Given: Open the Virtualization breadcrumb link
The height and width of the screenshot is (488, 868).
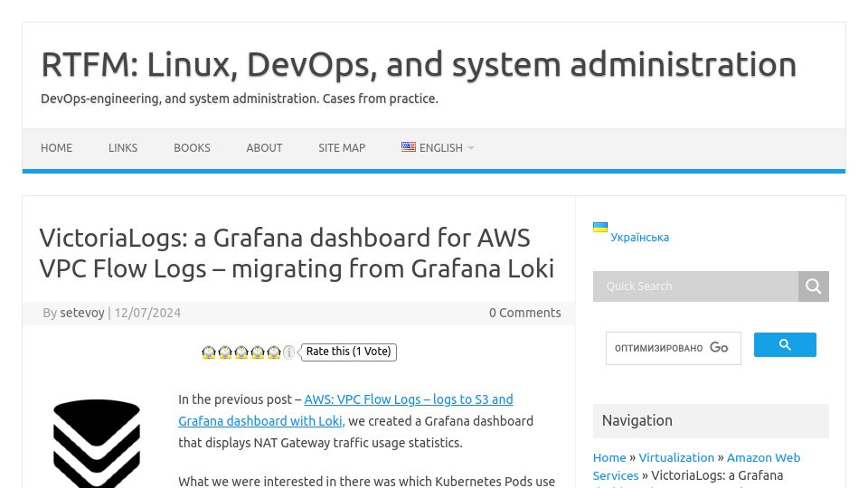Looking at the screenshot, I should click(x=676, y=457).
